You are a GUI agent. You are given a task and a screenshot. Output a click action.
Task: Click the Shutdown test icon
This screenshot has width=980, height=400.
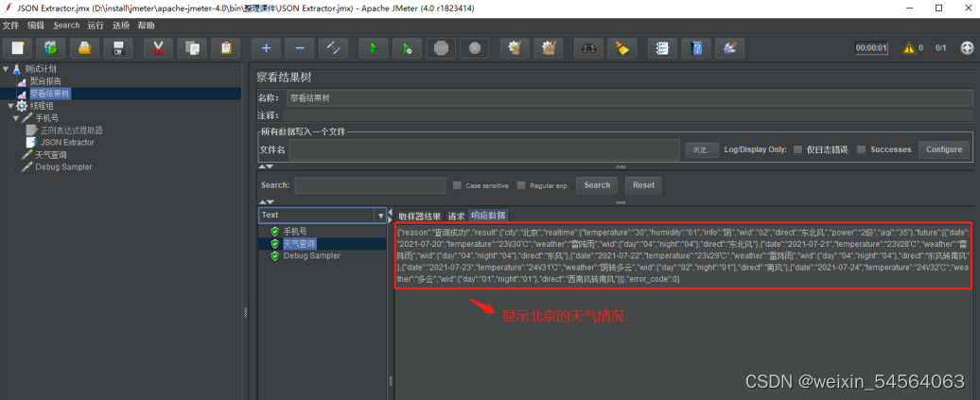point(474,48)
